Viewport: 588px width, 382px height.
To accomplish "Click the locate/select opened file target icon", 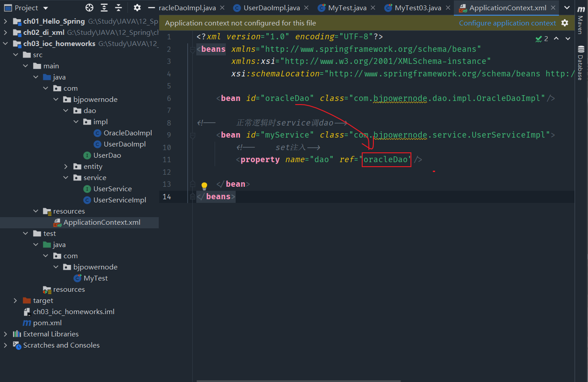I will click(89, 8).
